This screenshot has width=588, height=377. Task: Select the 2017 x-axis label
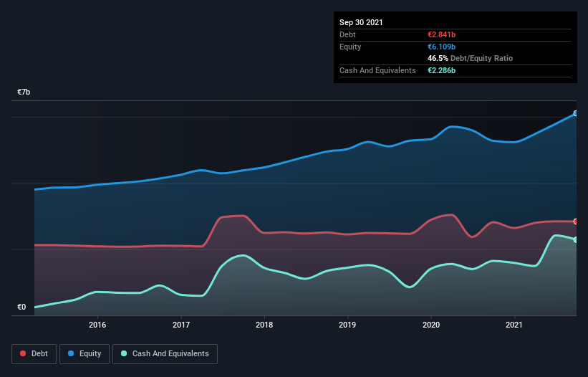click(x=181, y=325)
